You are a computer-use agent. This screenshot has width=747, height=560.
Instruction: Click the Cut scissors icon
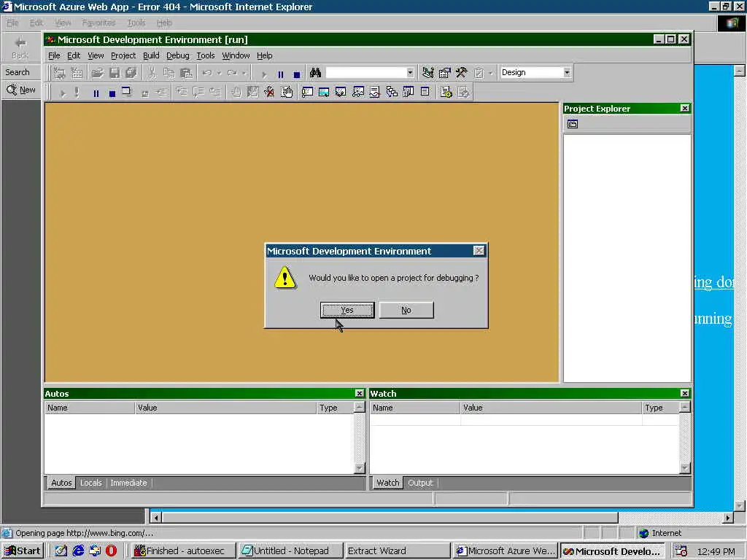point(152,73)
